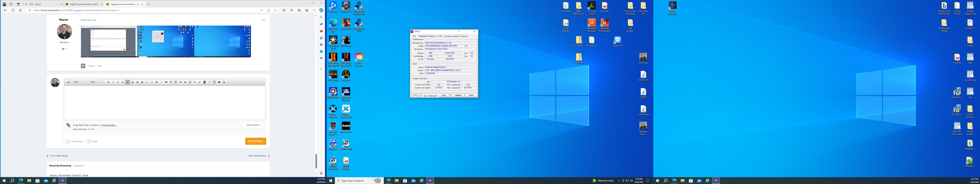Toggle the Hide switch
Screen dimensions: 980x184
[x=88, y=141]
